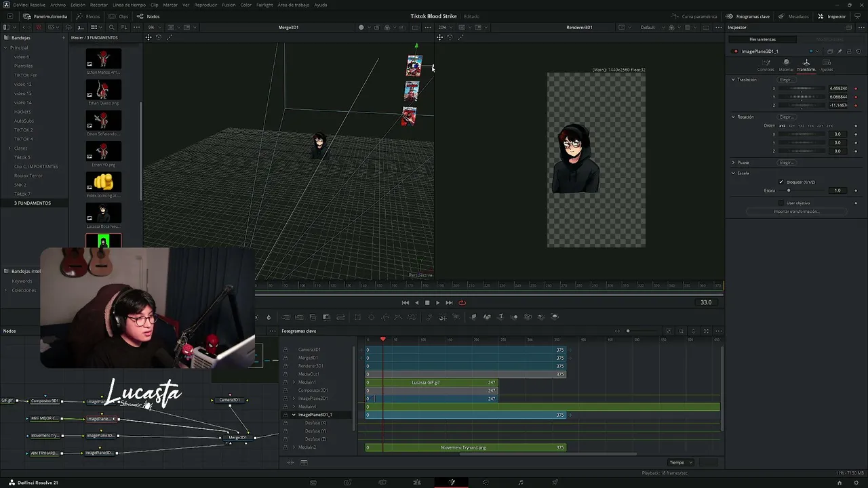
Task: Open the Deliver page rocket icon
Action: click(x=555, y=483)
